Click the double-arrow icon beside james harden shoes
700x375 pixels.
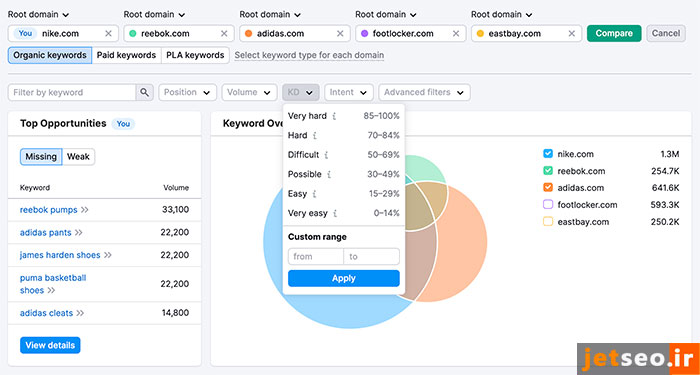click(108, 255)
